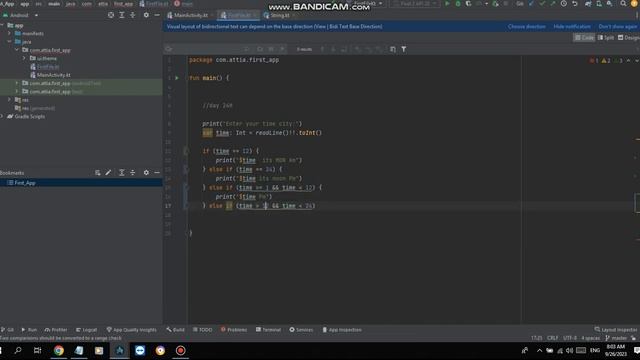Open App Inspection tool window
The width and height of the screenshot is (640, 360).
tap(342, 330)
